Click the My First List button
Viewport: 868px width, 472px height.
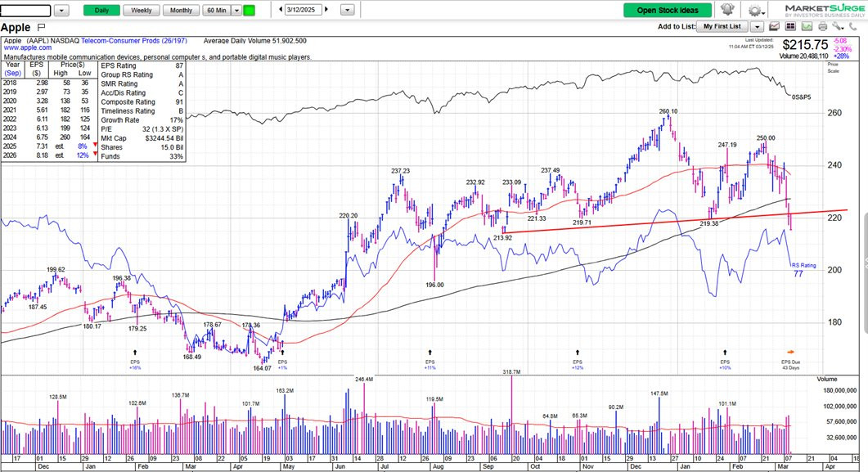[722, 26]
